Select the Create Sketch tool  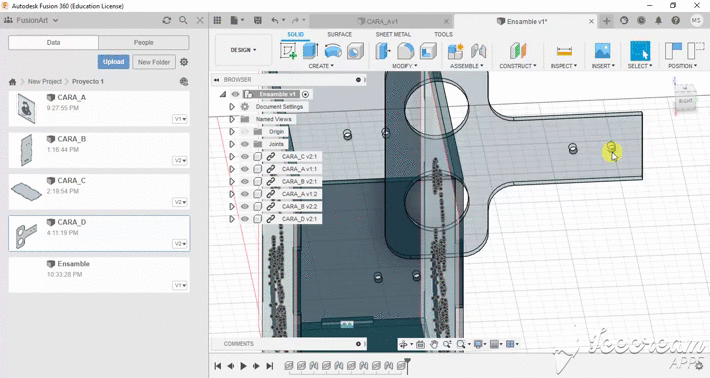click(288, 51)
